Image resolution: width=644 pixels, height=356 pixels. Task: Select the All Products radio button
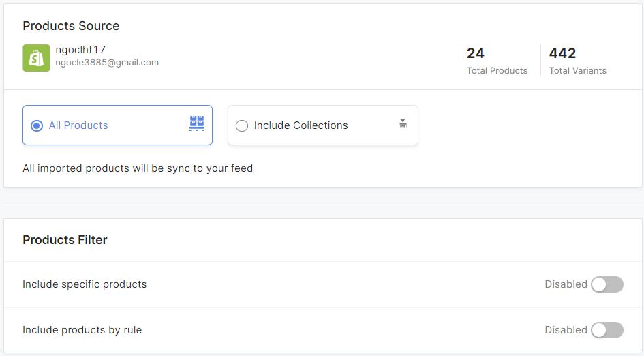coord(37,125)
